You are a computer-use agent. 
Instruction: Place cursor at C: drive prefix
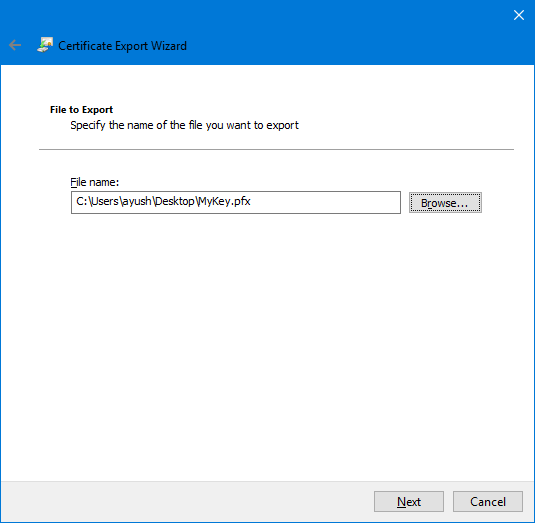coord(82,201)
